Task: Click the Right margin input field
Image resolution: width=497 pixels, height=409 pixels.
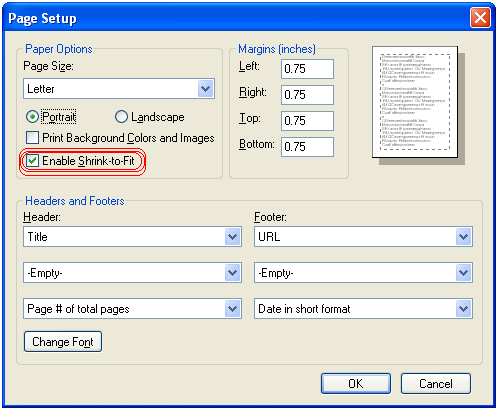Action: pos(307,95)
